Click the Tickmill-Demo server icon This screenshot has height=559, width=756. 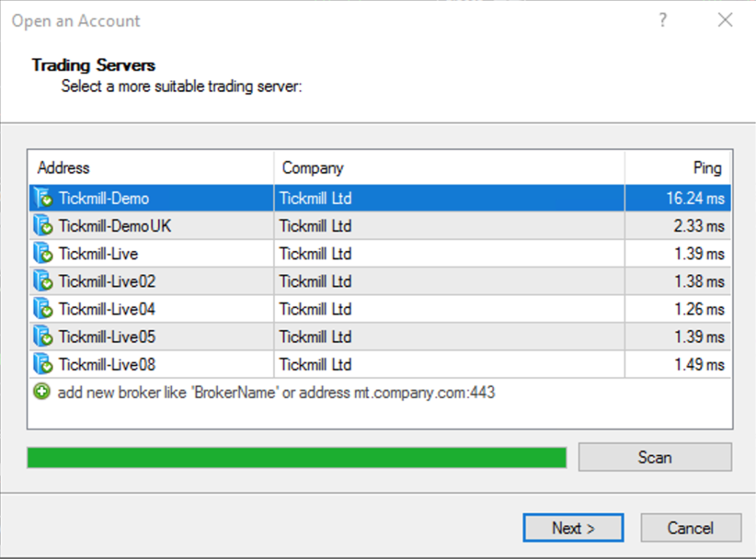pyautogui.click(x=43, y=198)
